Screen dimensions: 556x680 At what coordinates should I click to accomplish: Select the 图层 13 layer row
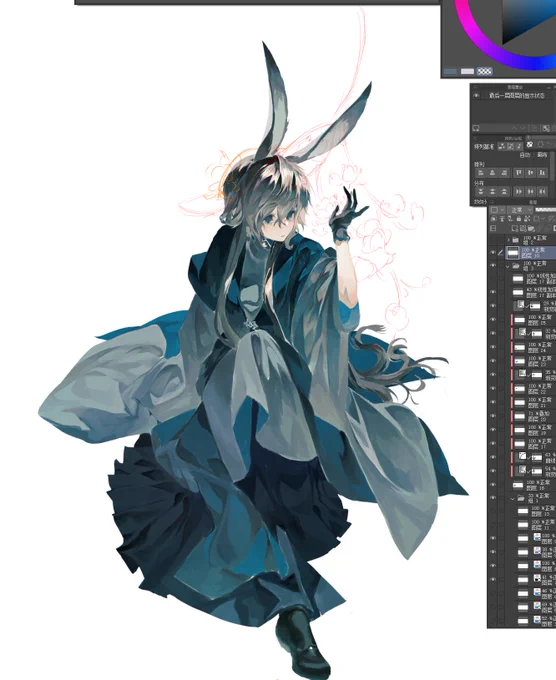click(536, 511)
